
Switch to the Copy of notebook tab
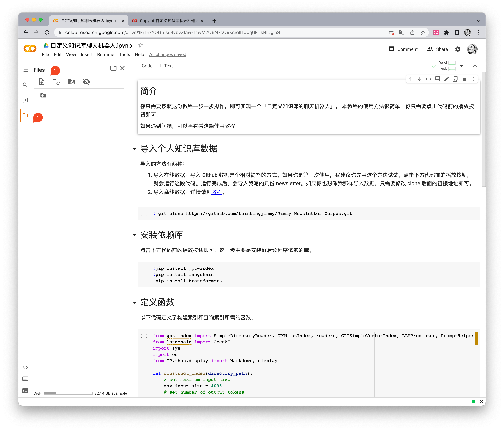[x=167, y=21]
